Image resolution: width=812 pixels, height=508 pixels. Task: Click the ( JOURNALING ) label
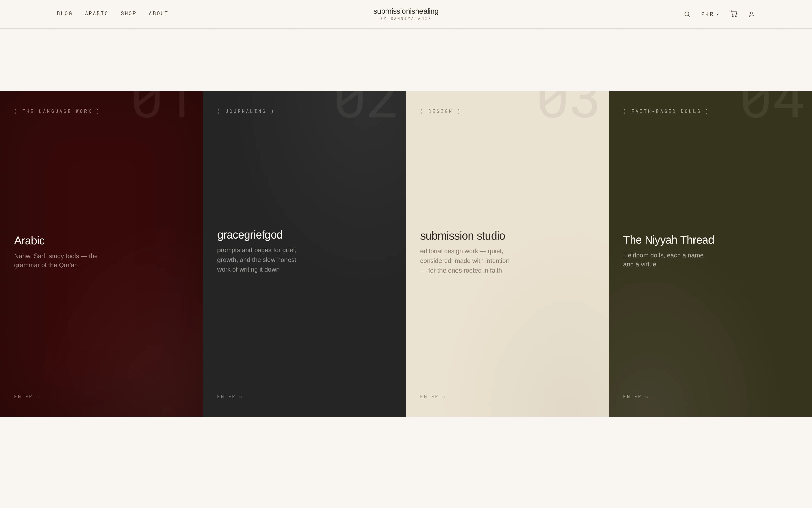point(246,111)
